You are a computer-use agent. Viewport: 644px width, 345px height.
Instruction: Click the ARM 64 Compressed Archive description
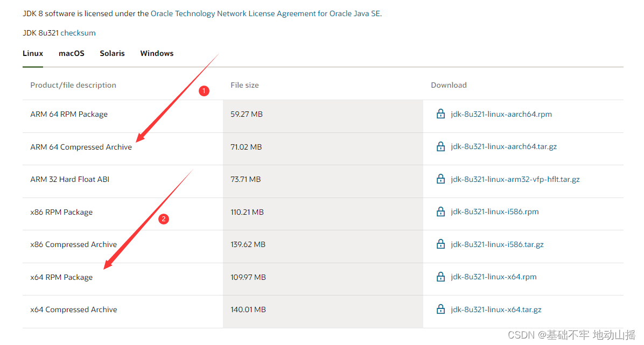(x=81, y=147)
